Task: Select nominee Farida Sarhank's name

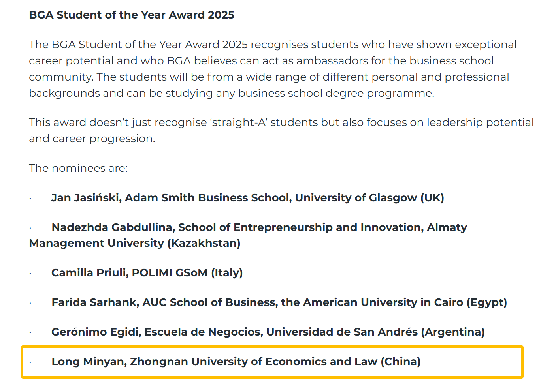Action: point(95,302)
